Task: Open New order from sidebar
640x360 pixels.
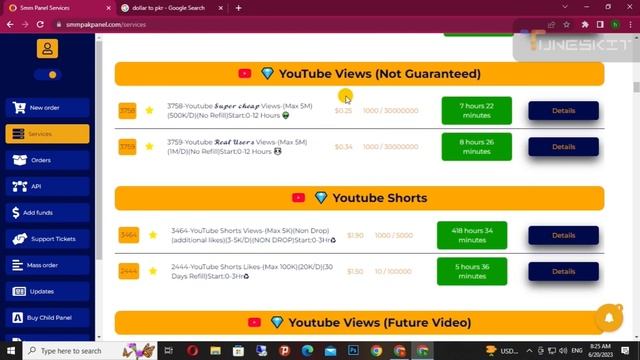Action: tap(47, 108)
